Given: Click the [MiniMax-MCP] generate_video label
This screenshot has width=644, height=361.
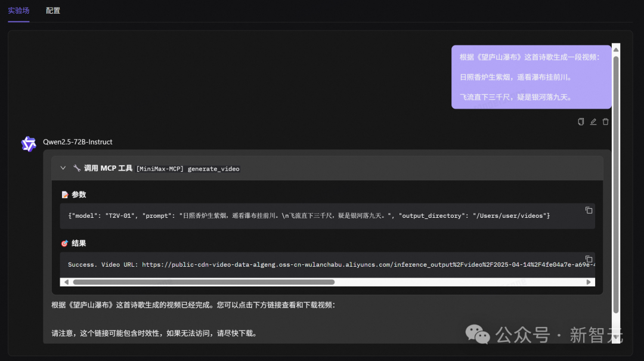Looking at the screenshot, I should (x=188, y=169).
